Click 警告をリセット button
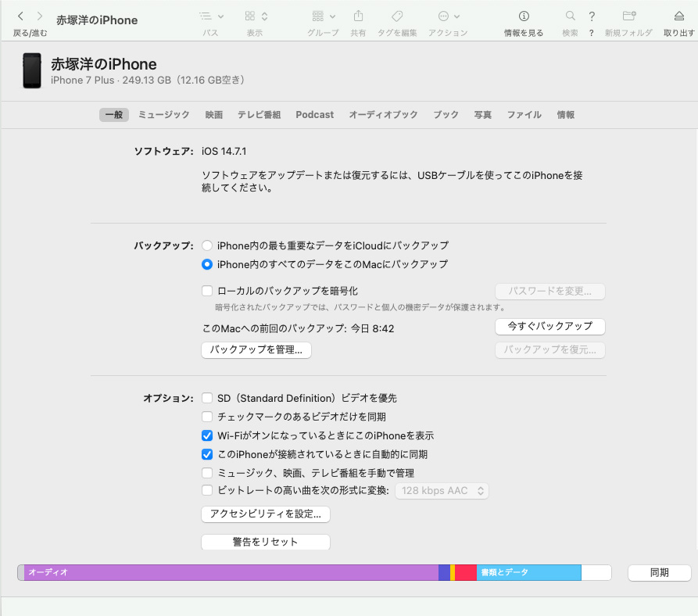The width and height of the screenshot is (698, 616). (266, 542)
